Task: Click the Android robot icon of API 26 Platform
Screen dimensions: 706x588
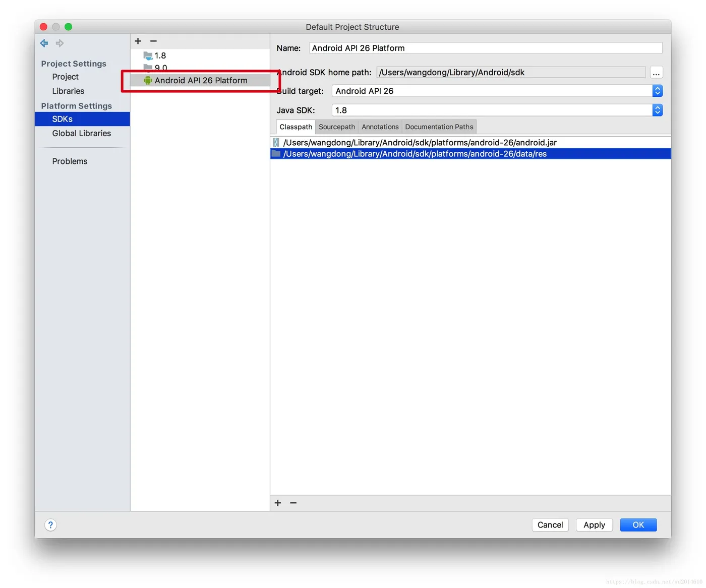Action: (148, 80)
